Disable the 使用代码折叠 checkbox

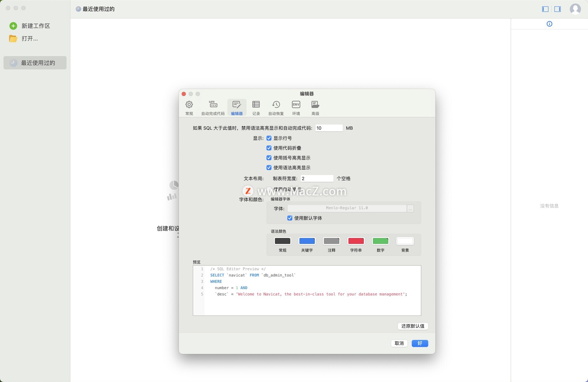269,148
